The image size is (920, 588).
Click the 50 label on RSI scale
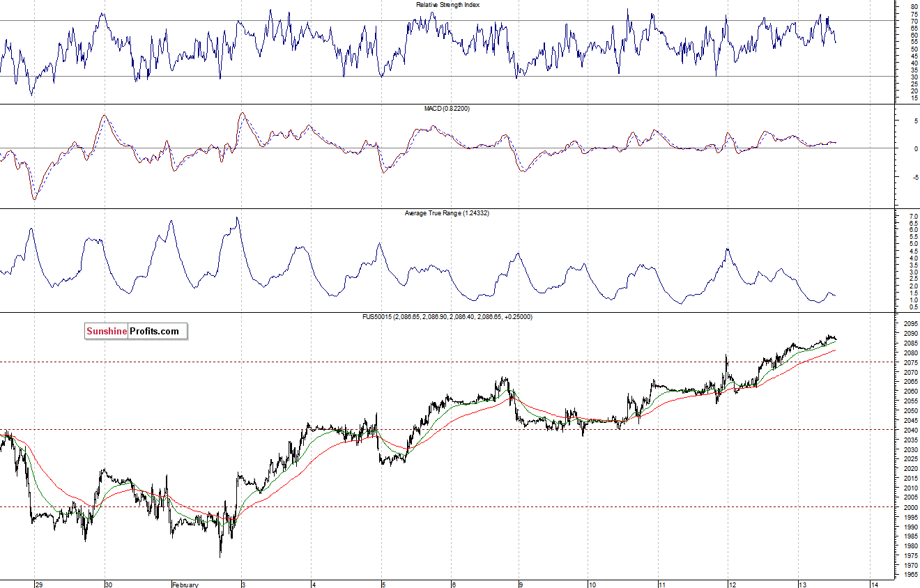click(x=914, y=49)
